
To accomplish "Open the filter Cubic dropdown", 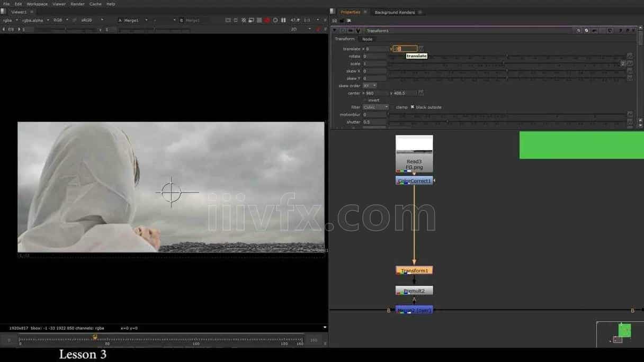I will [375, 107].
